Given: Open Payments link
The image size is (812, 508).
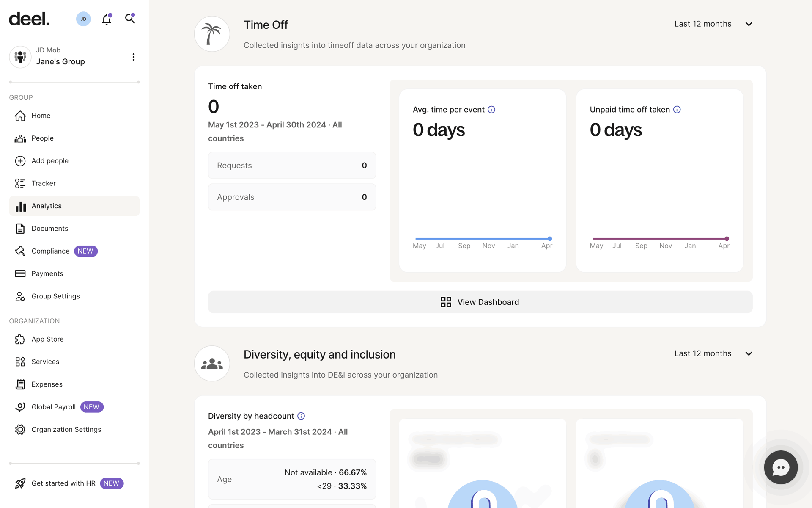Looking at the screenshot, I should tap(47, 273).
